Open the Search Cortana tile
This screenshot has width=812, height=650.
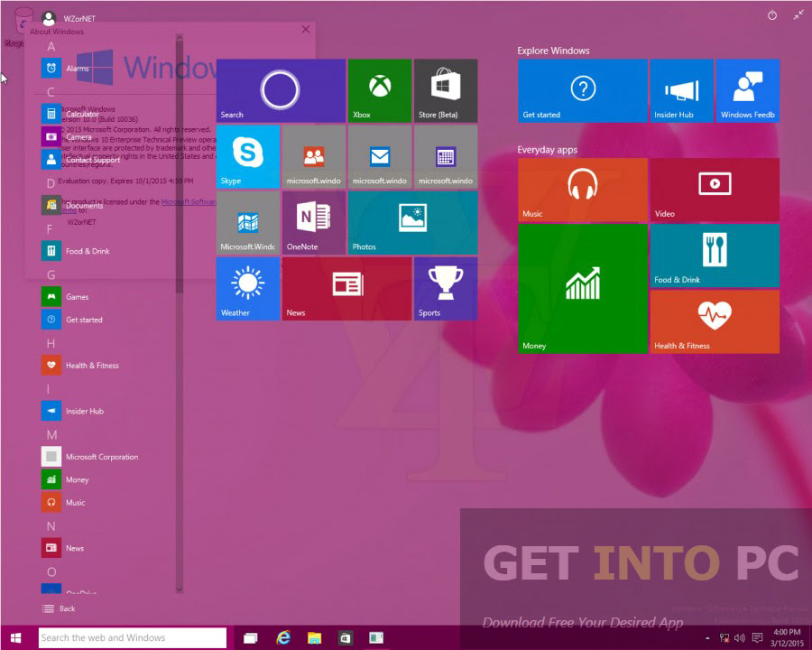281,90
